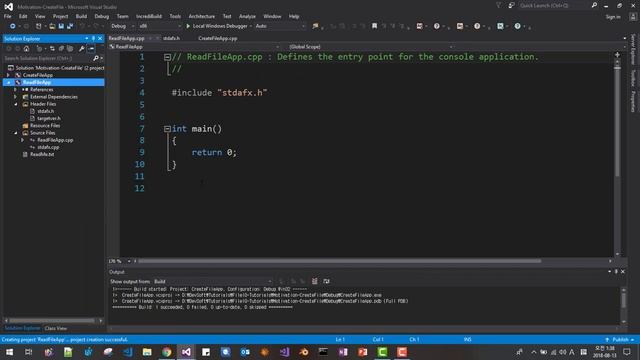Switch to the stdafx.h editor tab

coord(171,38)
